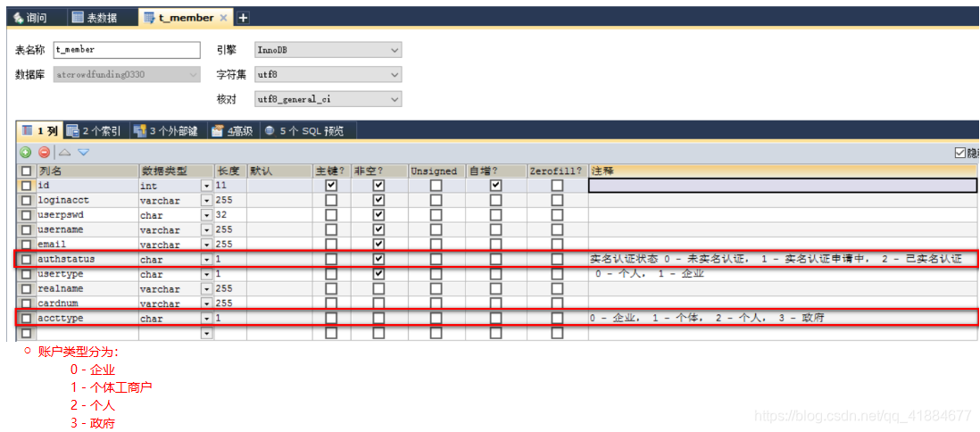Open new tab with plus button
Viewport: 980px width, 432px height.
(x=243, y=18)
